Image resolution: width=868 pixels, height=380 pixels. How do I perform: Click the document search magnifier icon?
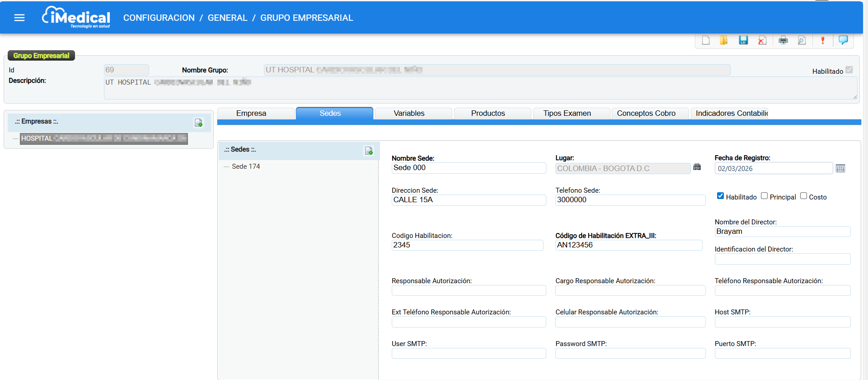point(802,41)
